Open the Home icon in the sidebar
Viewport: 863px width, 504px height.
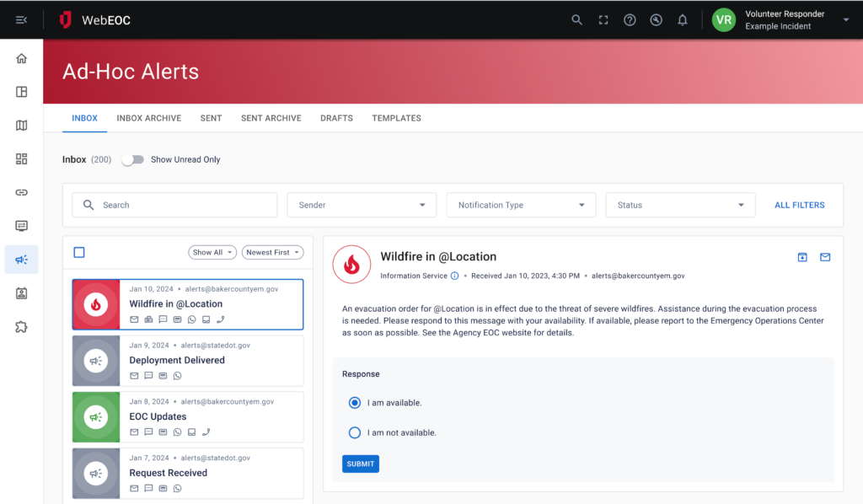21,58
